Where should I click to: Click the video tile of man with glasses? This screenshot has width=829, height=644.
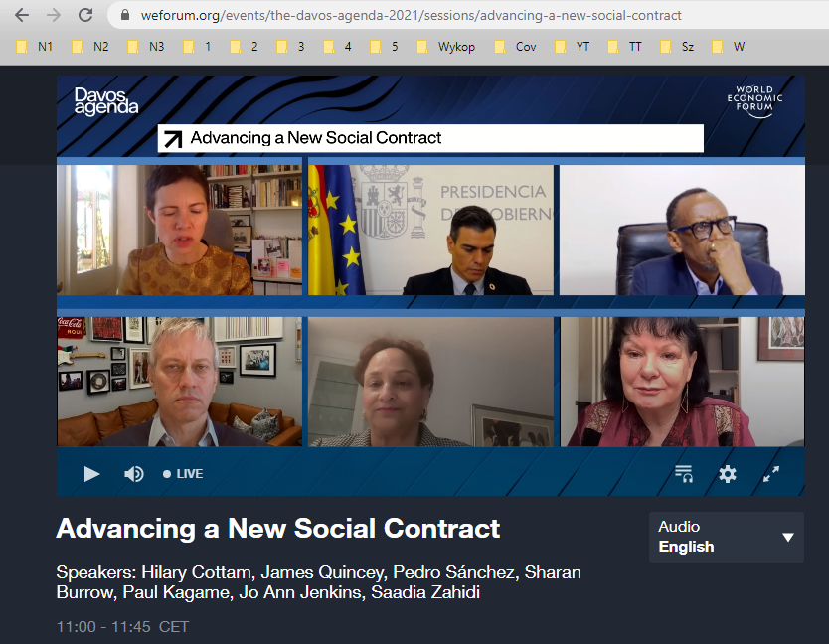pyautogui.click(x=682, y=230)
